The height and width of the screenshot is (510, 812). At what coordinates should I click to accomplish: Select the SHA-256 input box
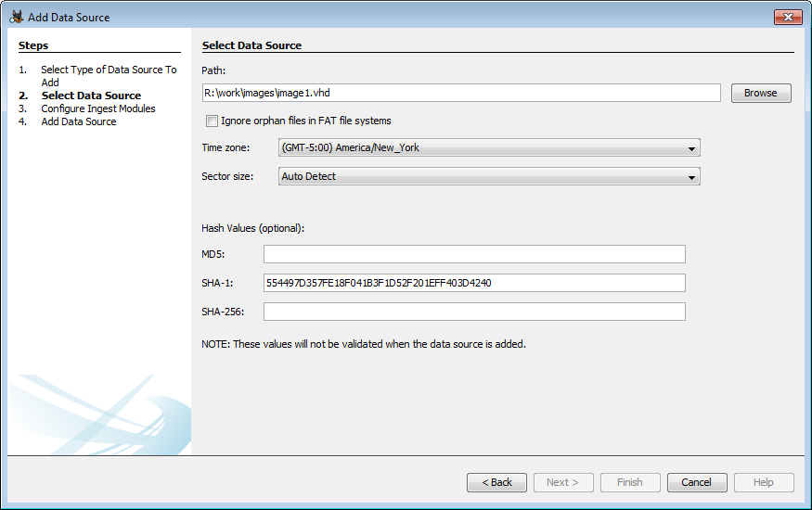click(473, 312)
